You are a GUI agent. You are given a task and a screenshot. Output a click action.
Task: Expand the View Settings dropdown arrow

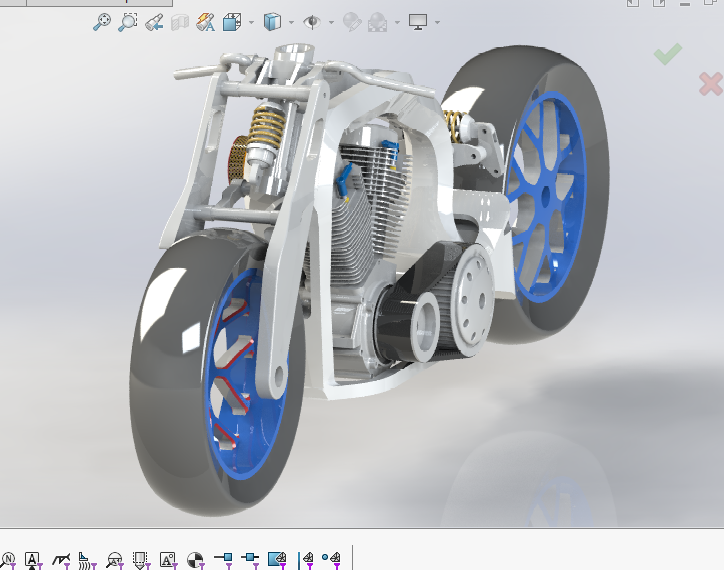tap(437, 22)
